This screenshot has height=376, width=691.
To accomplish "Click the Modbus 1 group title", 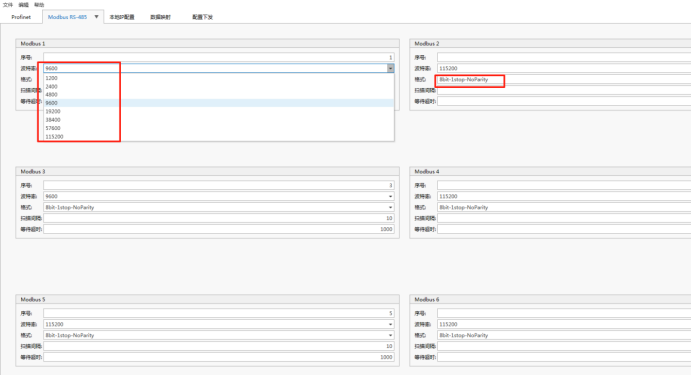I will (33, 44).
